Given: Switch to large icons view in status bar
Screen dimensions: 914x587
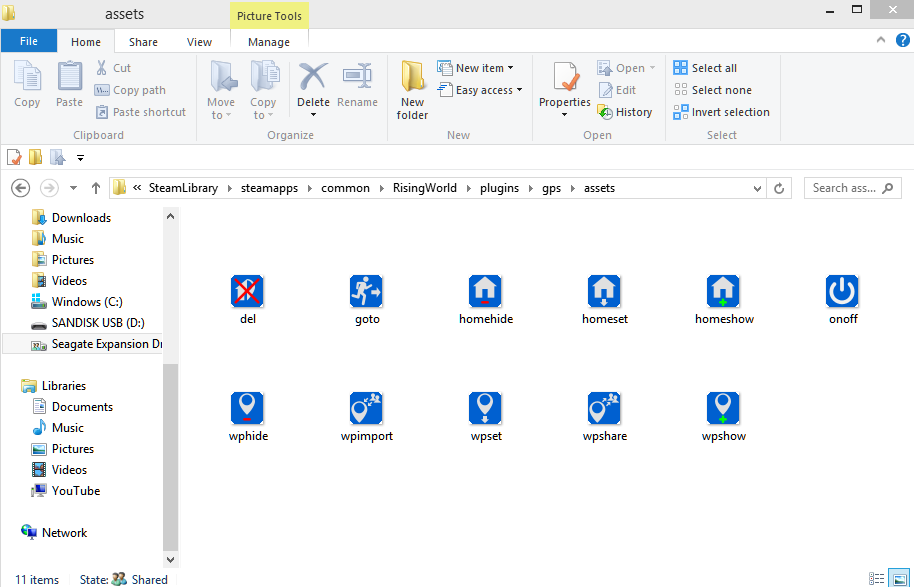Looking at the screenshot, I should (899, 579).
